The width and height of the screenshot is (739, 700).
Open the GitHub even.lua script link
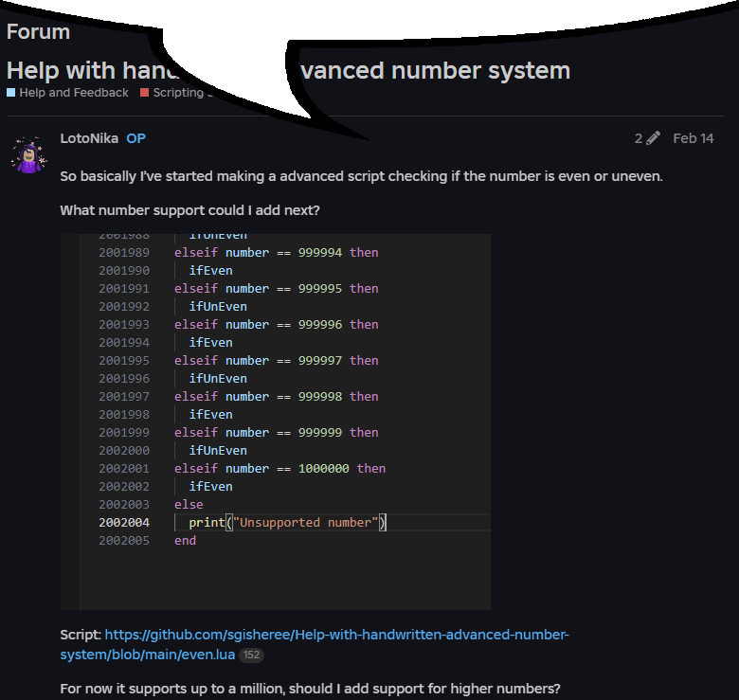click(314, 644)
